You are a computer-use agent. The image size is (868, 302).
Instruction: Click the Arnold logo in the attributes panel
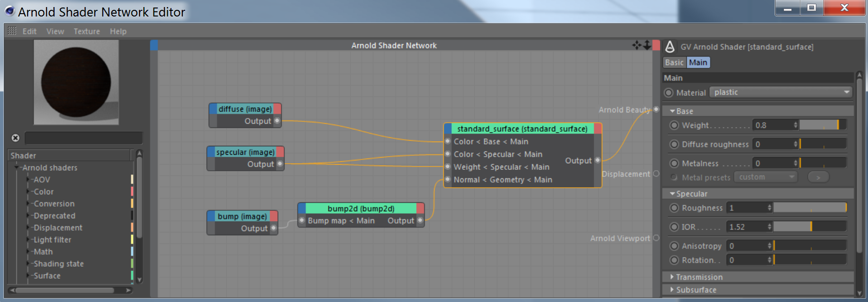670,47
